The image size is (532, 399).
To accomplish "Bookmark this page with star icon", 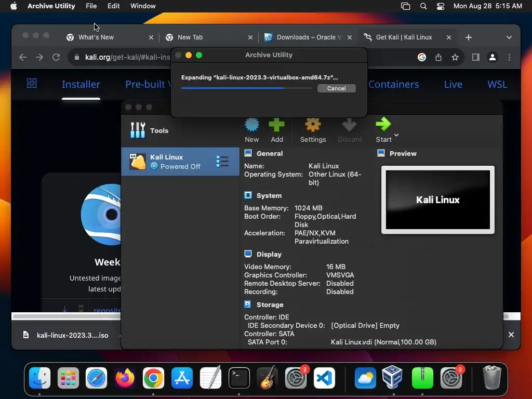I will pyautogui.click(x=455, y=57).
